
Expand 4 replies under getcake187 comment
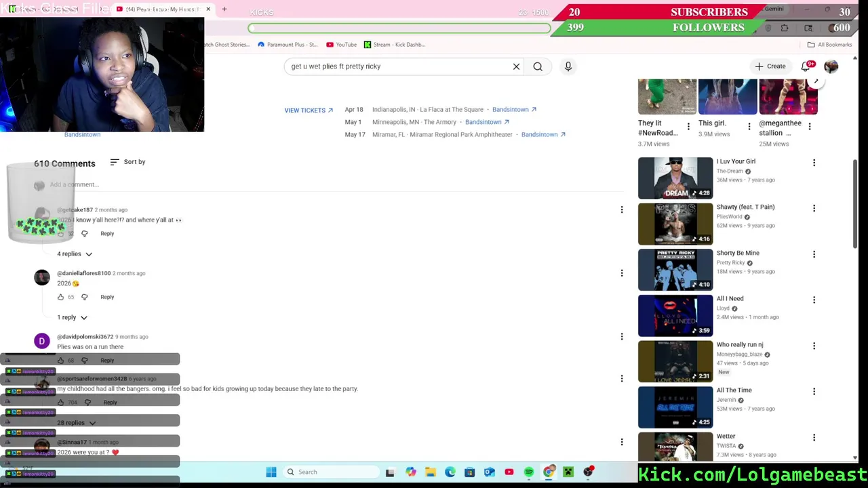pyautogui.click(x=75, y=253)
